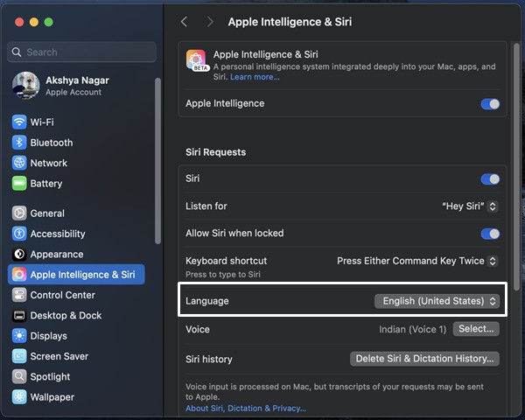Click the Spotlight magnifier icon
The width and height of the screenshot is (525, 420).
point(19,376)
